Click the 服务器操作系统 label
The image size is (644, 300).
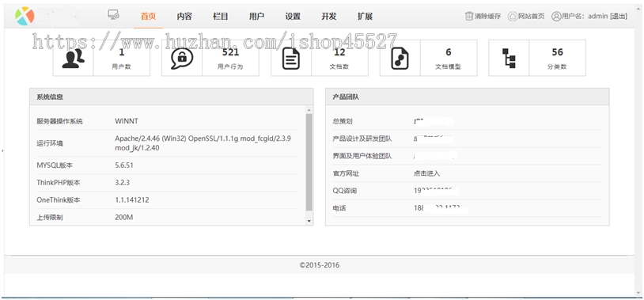tap(59, 121)
